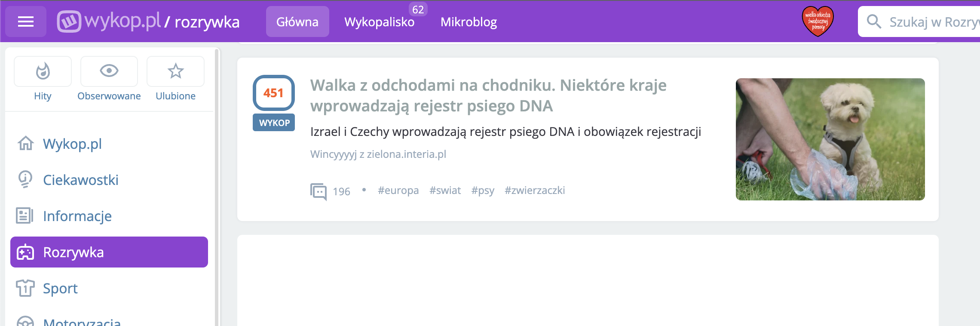Click the wykop.pl logo
Image resolution: width=980 pixels, height=326 pixels.
click(109, 21)
